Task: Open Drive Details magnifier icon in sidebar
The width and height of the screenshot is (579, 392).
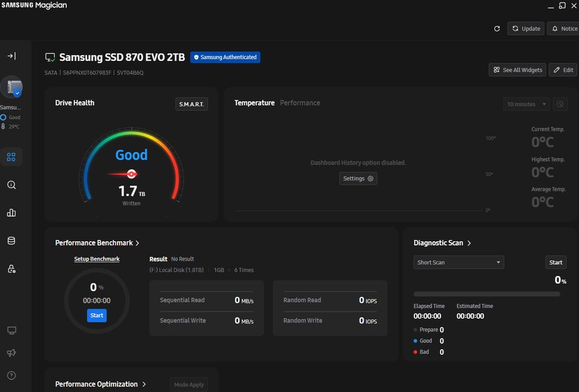Action: [x=11, y=185]
